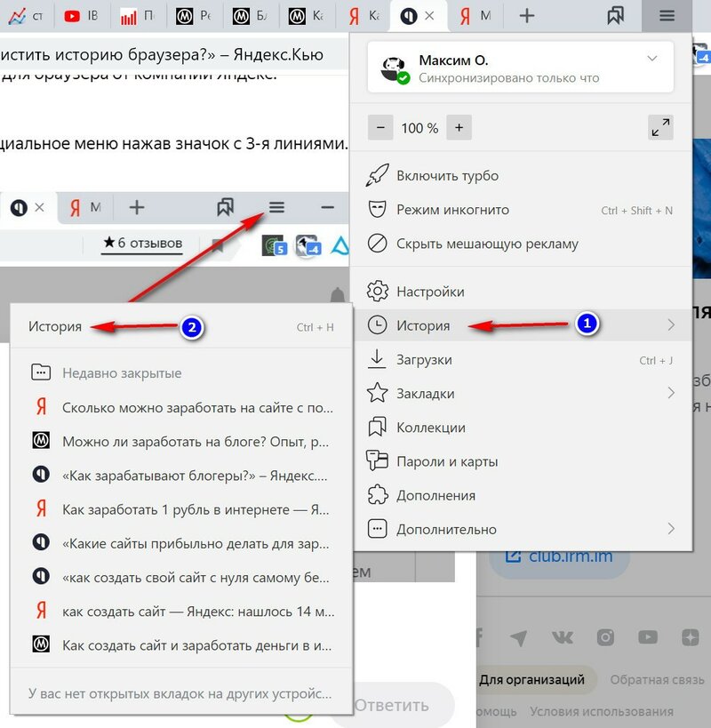Viewport: 711px width, 728px height.
Task: Decrease zoom with the minus button
Action: pyautogui.click(x=380, y=128)
